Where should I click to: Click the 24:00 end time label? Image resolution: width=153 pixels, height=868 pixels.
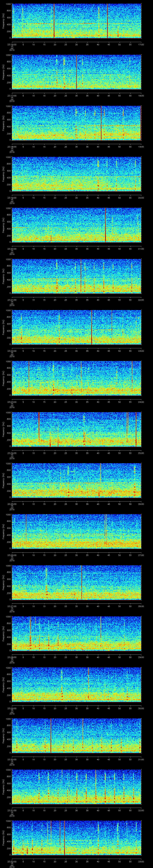(141, 402)
